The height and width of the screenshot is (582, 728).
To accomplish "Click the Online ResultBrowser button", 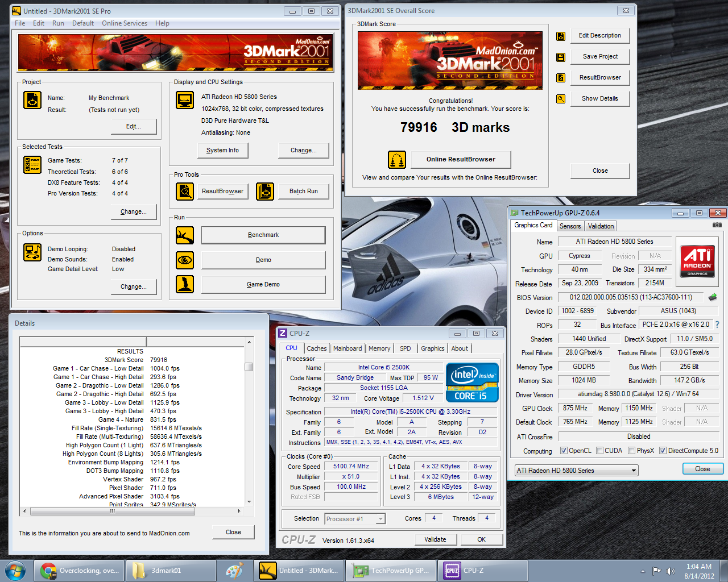I will pyautogui.click(x=461, y=160).
